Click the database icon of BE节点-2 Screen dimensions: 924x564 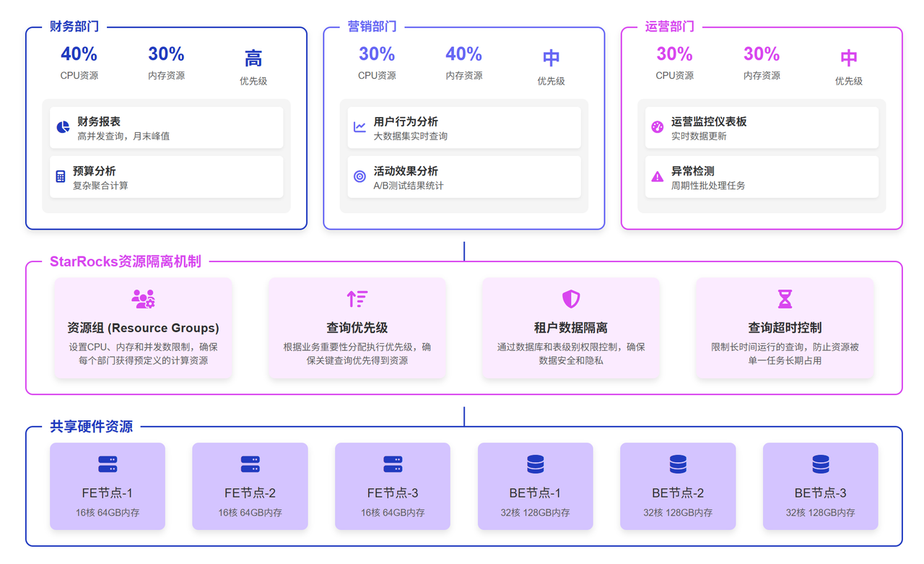[x=678, y=464]
